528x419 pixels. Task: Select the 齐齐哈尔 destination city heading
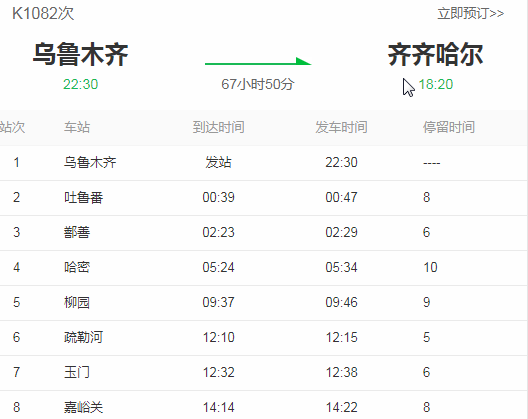tap(435, 54)
